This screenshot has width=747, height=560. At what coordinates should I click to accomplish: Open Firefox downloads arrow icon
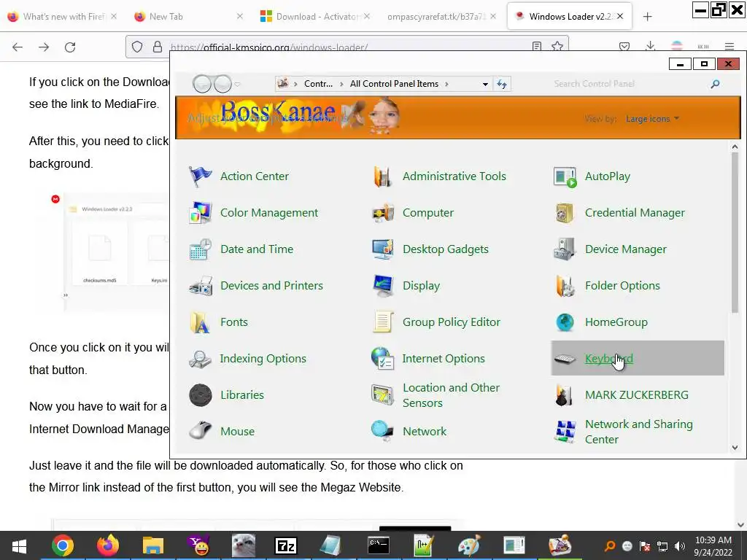pos(650,46)
